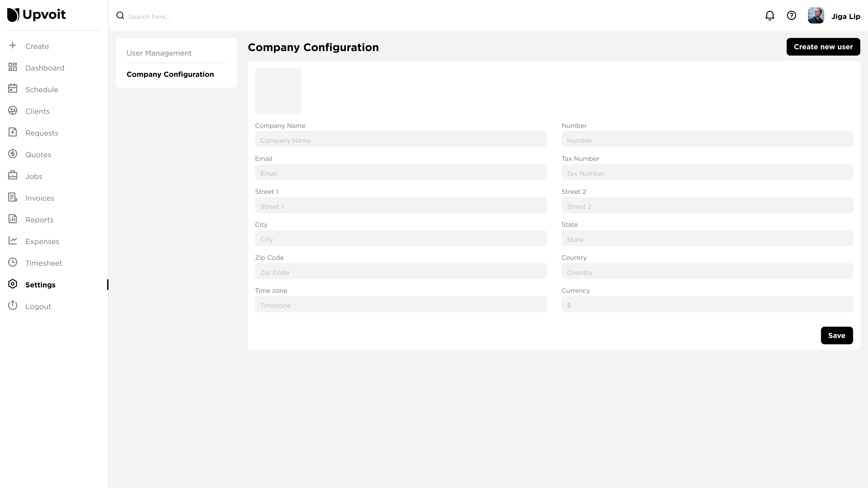The image size is (868, 488).
Task: Open Requests in sidebar
Action: [x=42, y=133]
